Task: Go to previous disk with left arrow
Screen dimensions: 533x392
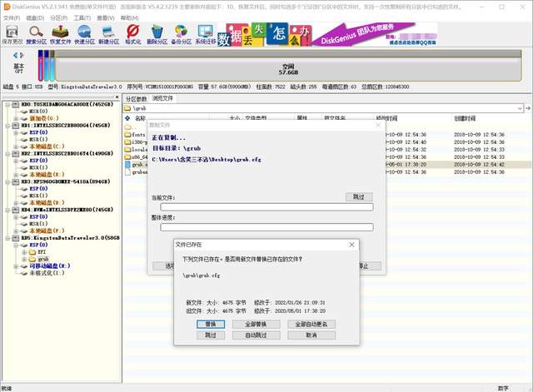Action: pyautogui.click(x=15, y=55)
